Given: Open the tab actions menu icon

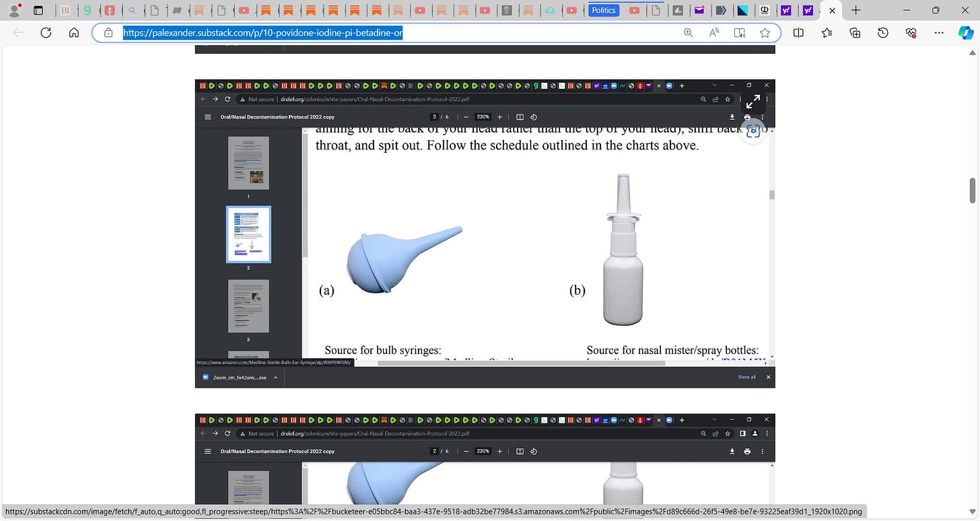Looking at the screenshot, I should [x=38, y=10].
